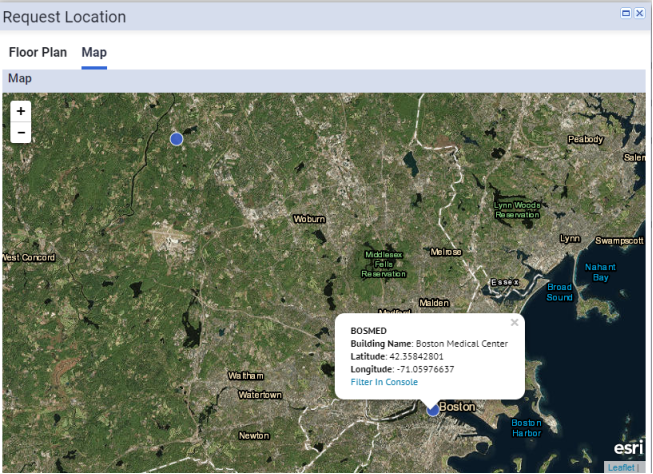Zoom in on the map
The height and width of the screenshot is (474, 653).
coord(21,111)
